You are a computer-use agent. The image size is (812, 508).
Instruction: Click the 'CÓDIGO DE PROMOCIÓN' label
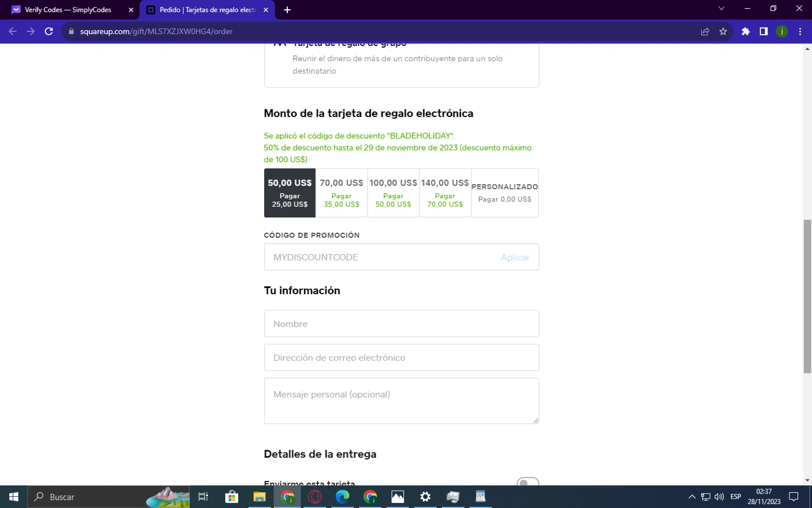point(312,235)
